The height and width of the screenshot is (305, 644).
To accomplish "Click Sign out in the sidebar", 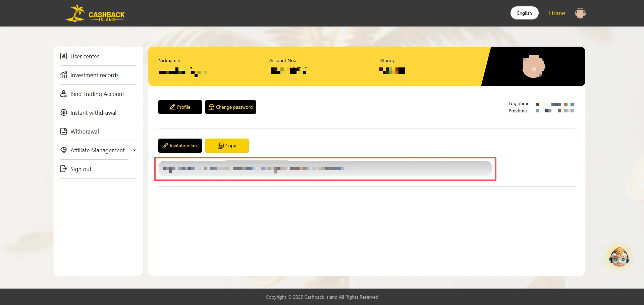I will [80, 169].
